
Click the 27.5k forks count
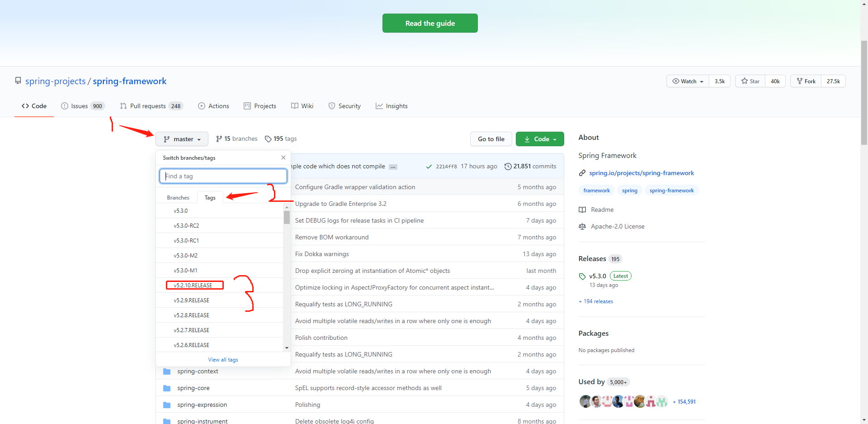(x=833, y=81)
